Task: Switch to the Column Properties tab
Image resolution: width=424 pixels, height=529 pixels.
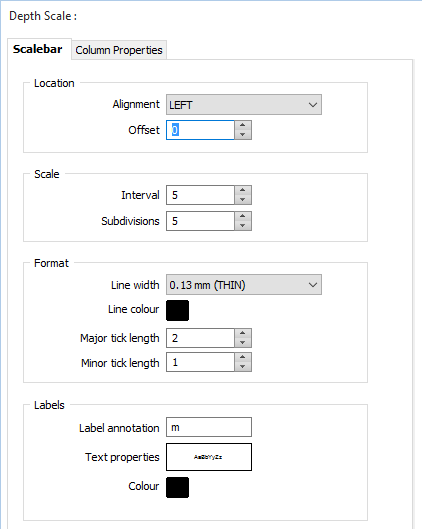Action: coord(119,50)
